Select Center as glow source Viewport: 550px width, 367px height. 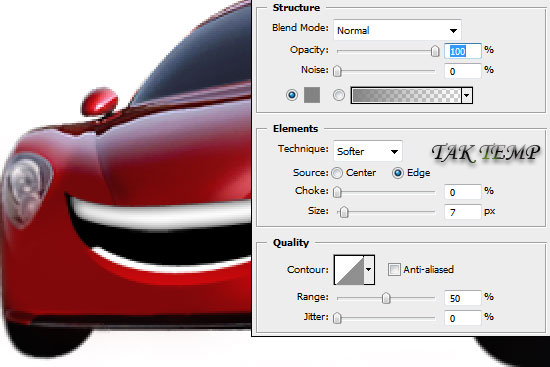point(337,173)
